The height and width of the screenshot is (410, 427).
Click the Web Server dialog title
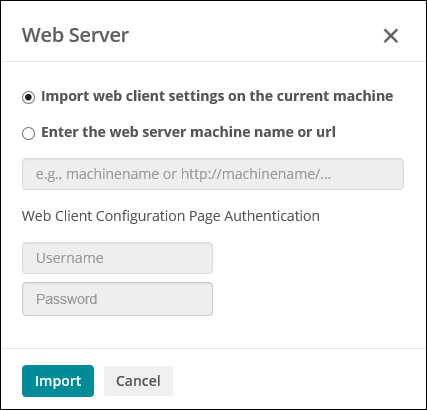coord(75,35)
